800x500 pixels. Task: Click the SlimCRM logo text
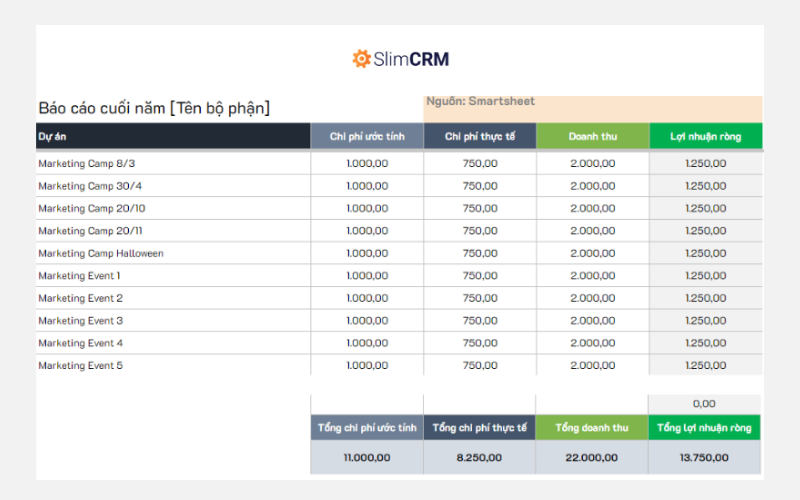pyautogui.click(x=411, y=59)
